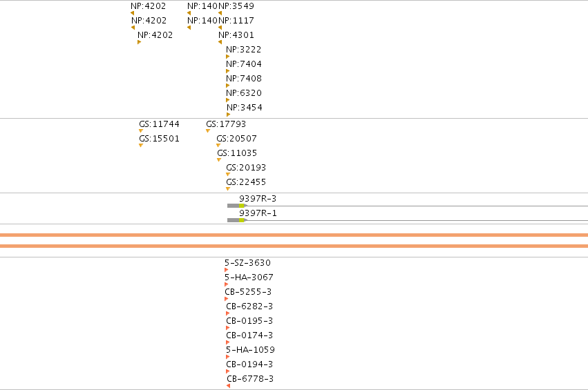
Task: Click the red arrow marker beneath 5-HA-1059
Action: tap(227, 357)
